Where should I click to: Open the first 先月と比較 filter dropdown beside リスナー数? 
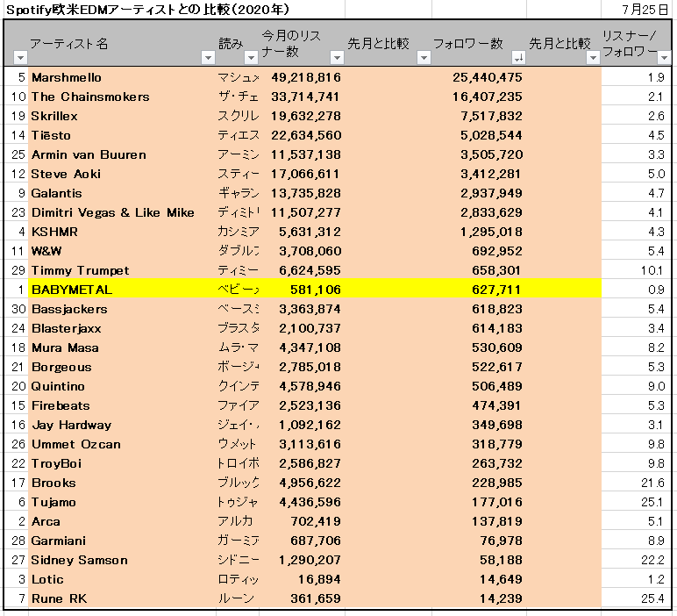424,57
